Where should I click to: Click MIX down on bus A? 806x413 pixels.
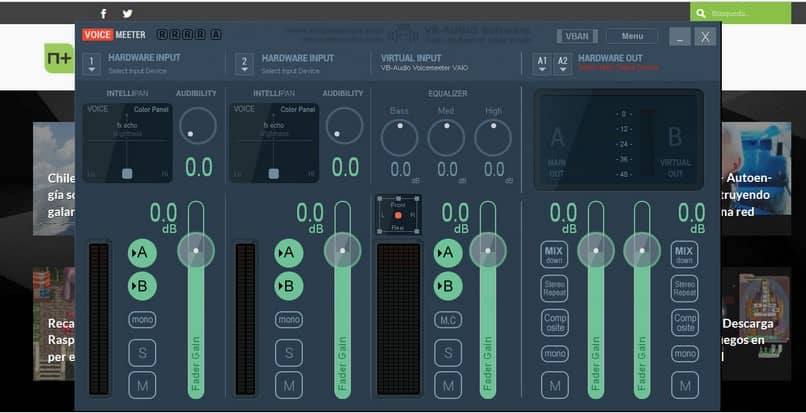554,255
